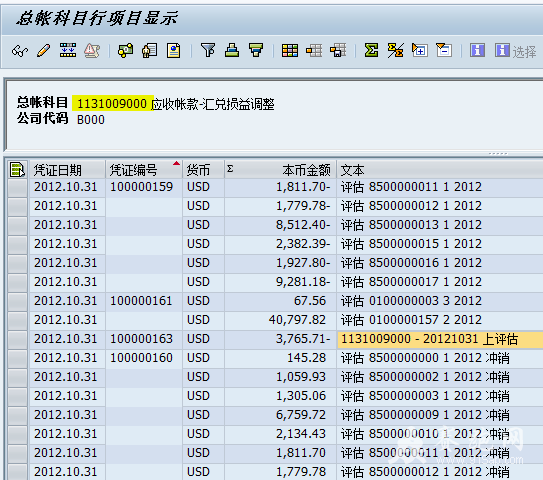This screenshot has height=480, width=543.
Task: Collapse subtotal levels icon
Action: [444, 51]
